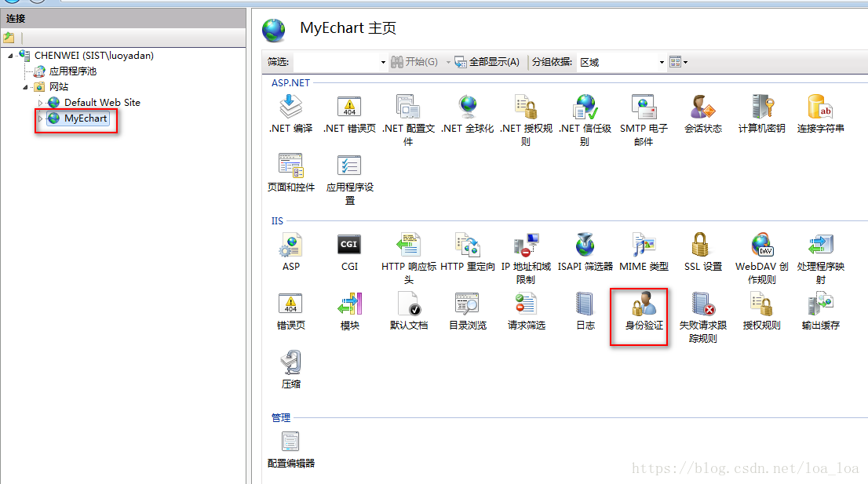
Task: Open .NET 信任级别 feature
Action: coord(585,121)
